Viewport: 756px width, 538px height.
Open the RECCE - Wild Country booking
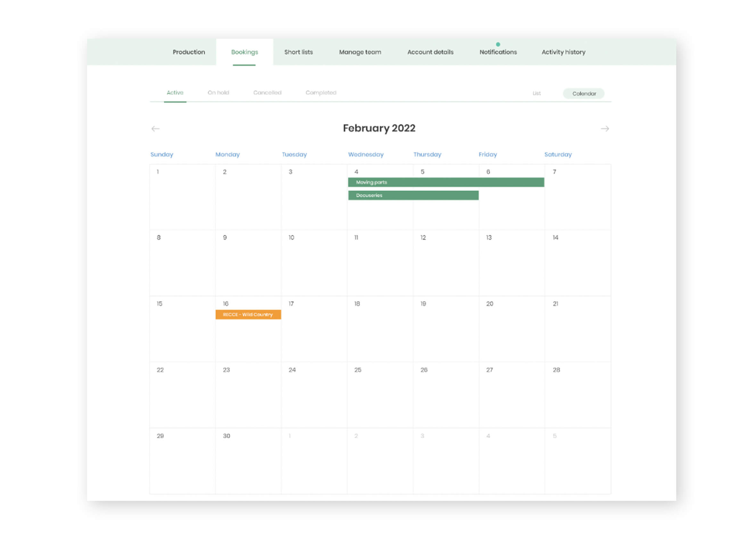[248, 314]
